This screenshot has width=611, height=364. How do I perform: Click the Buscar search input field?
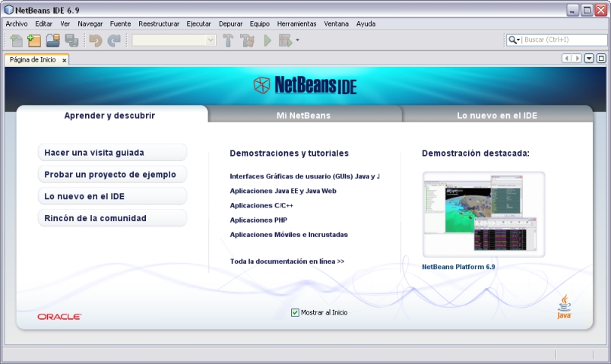564,40
